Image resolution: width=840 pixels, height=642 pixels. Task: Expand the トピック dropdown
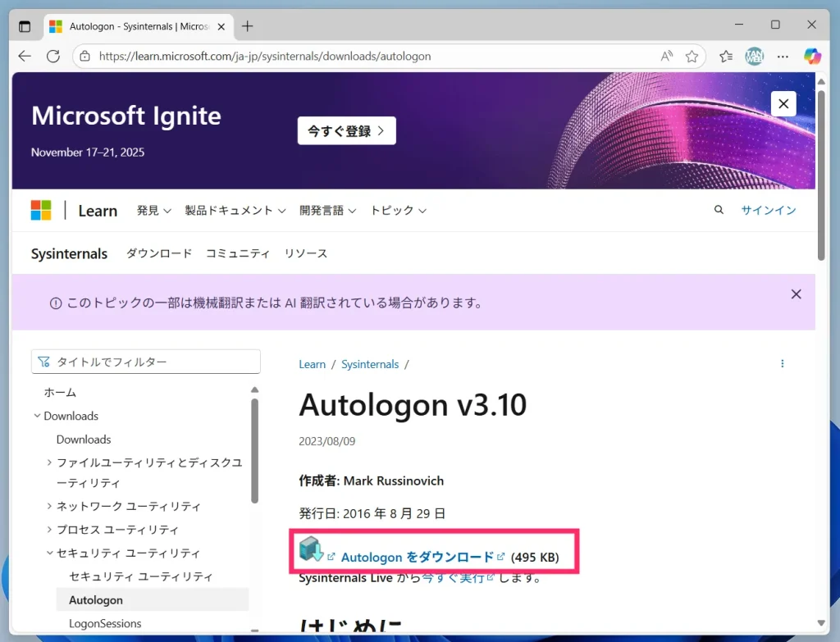[x=398, y=211]
